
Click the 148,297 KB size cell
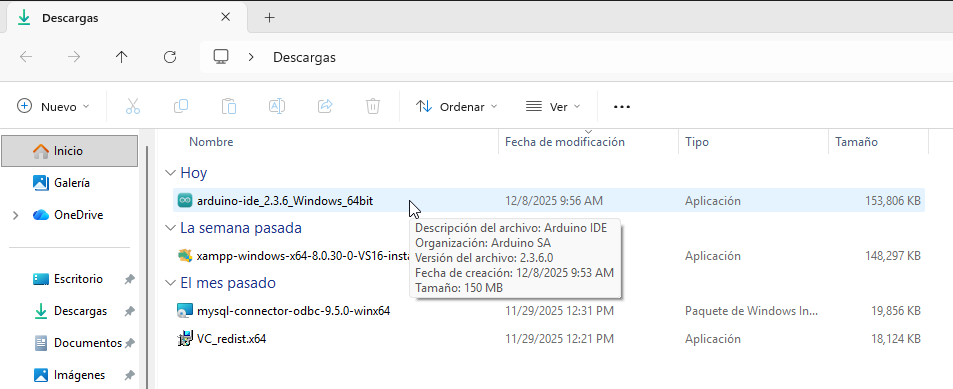pyautogui.click(x=892, y=256)
